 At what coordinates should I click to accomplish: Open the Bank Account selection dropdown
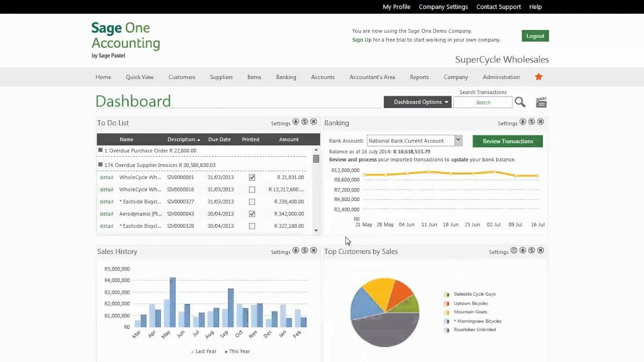pos(457,140)
